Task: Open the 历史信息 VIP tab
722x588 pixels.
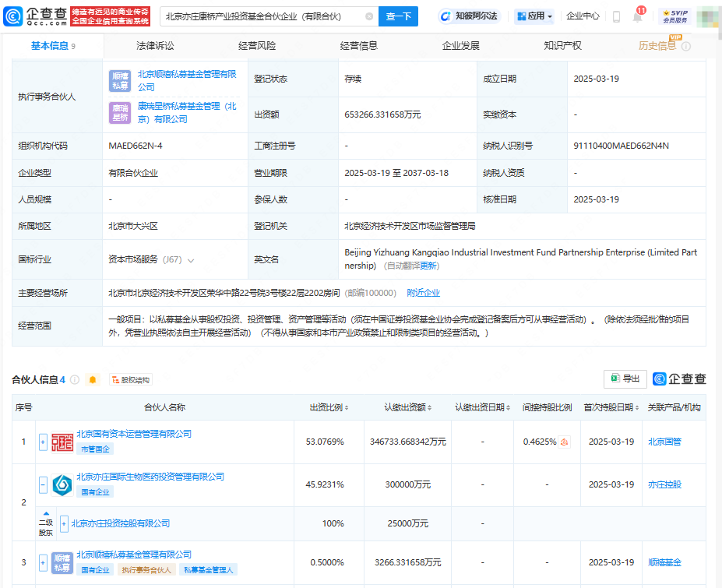Action: [x=657, y=46]
